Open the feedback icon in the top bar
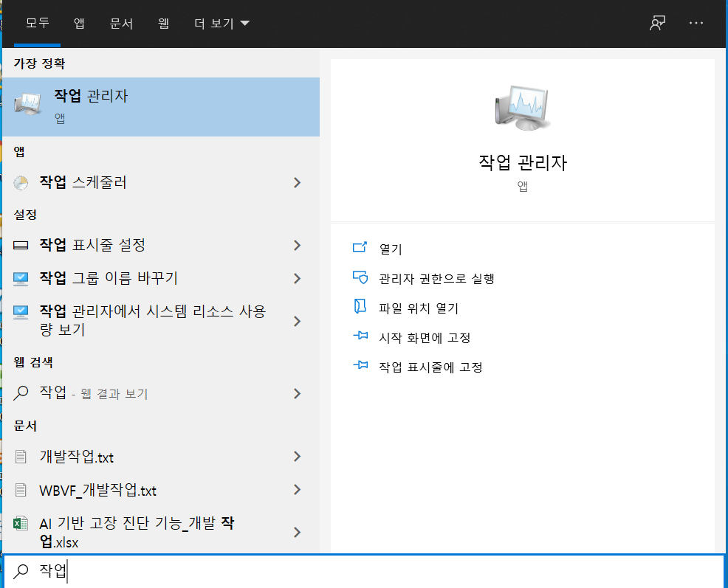Screen dimensions: 728x588 (657, 23)
